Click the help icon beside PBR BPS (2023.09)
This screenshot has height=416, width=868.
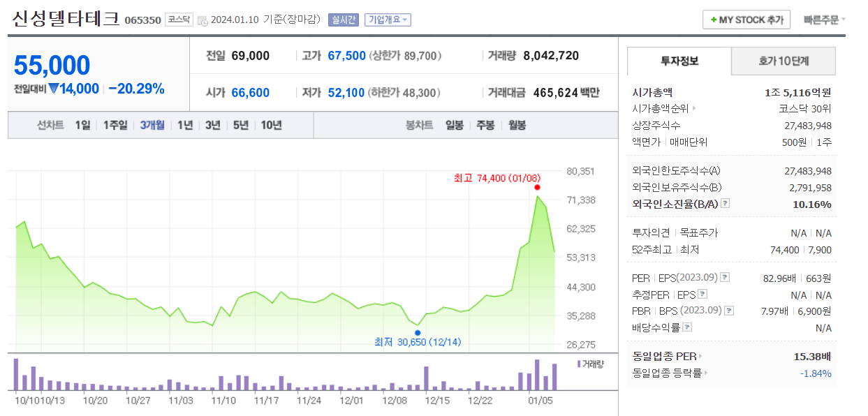pyautogui.click(x=729, y=311)
